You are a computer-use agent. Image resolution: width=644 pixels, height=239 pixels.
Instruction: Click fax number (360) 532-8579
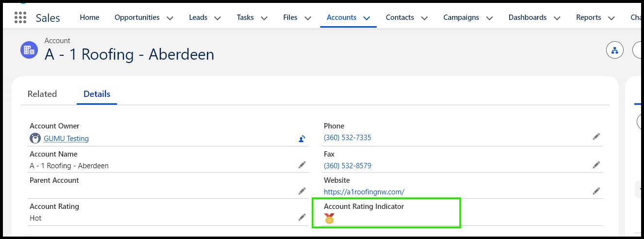347,166
